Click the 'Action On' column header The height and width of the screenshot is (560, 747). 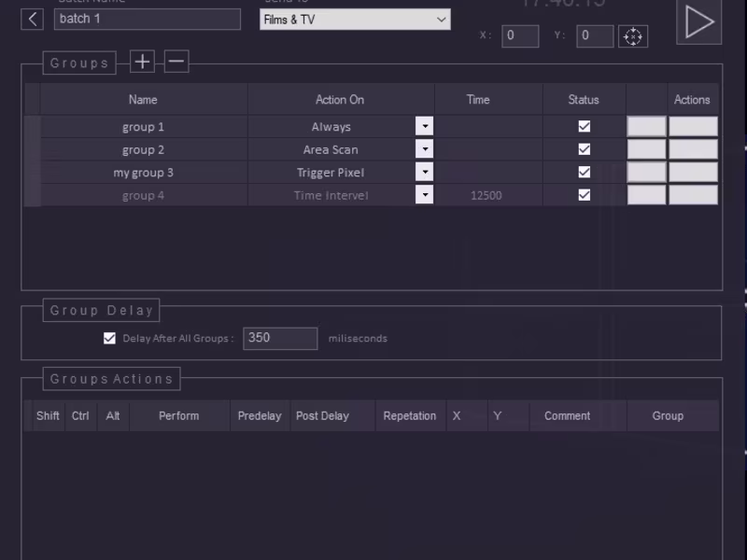(341, 100)
